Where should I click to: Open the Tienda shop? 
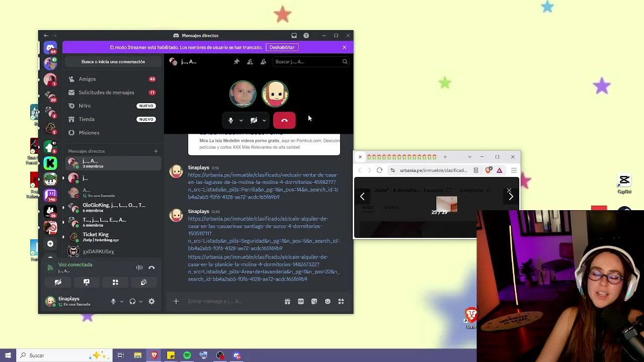(x=113, y=119)
